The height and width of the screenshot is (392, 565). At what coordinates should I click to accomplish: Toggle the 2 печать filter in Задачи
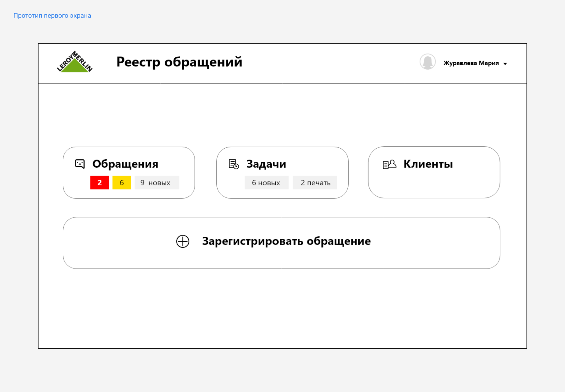(x=315, y=182)
